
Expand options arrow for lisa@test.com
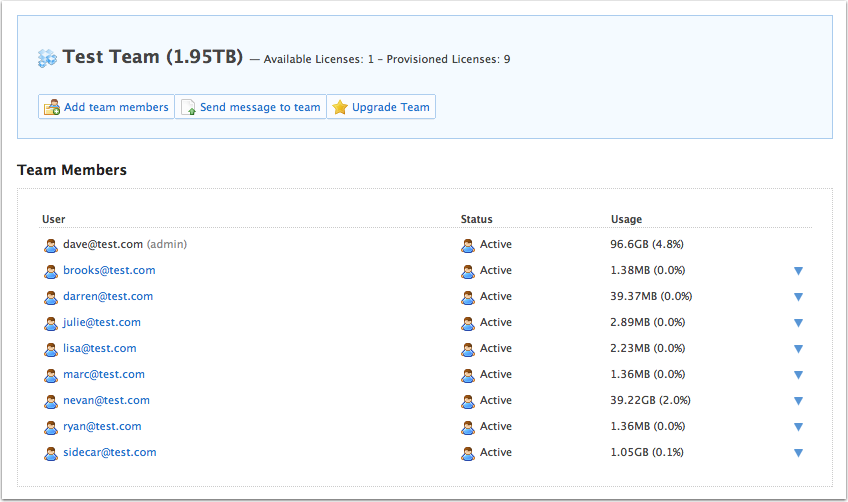click(x=798, y=349)
